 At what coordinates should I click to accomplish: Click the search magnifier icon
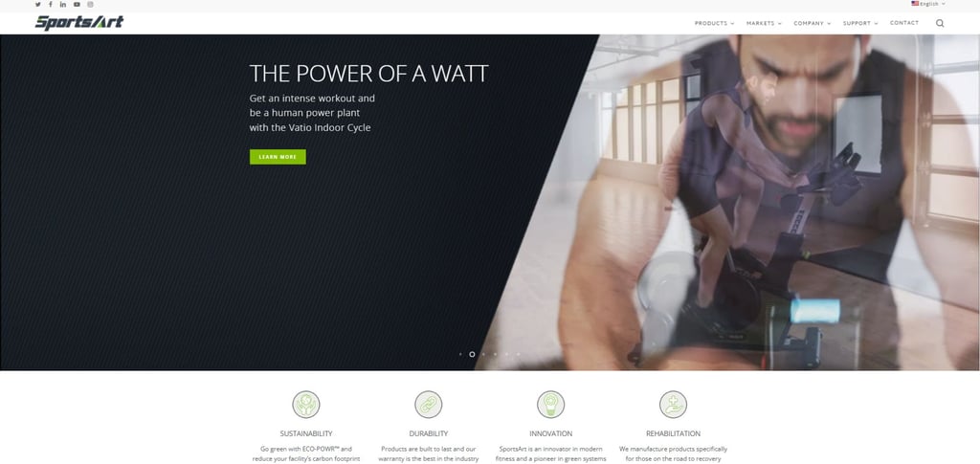point(940,24)
